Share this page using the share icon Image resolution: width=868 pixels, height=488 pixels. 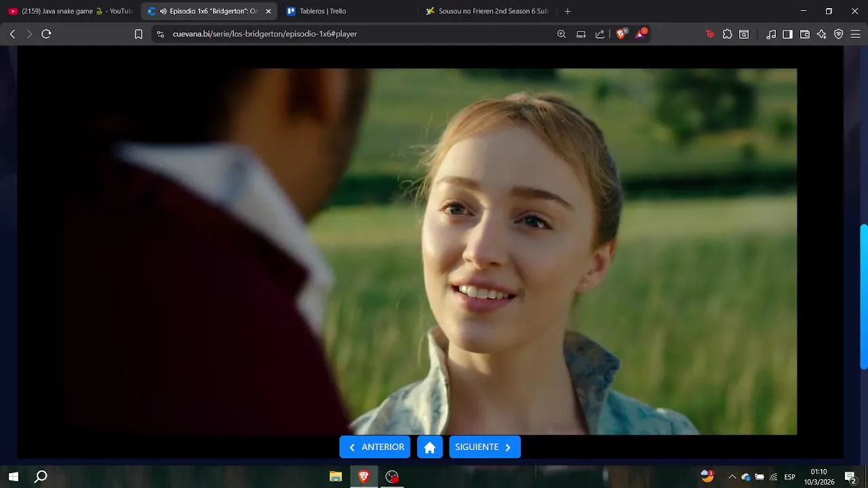600,34
